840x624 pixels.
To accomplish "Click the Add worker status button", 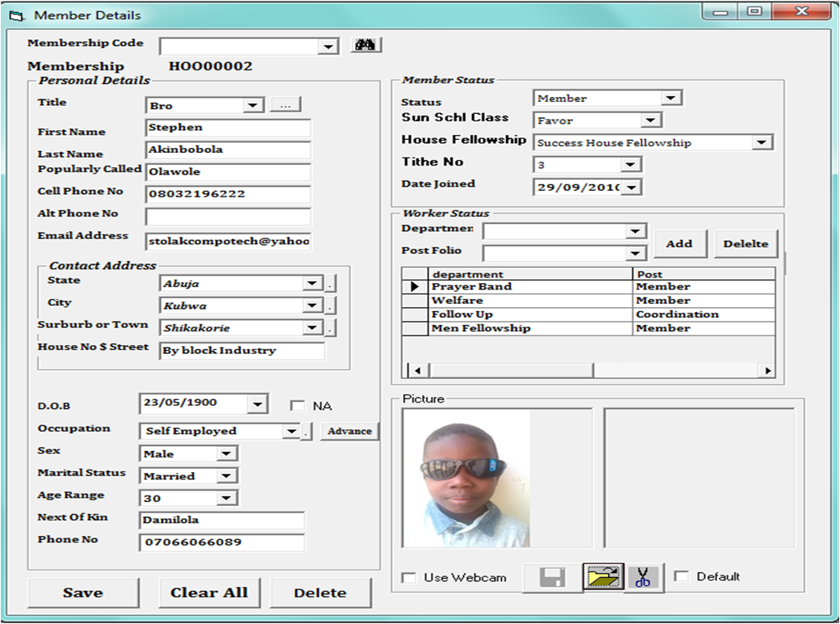I will pyautogui.click(x=679, y=243).
